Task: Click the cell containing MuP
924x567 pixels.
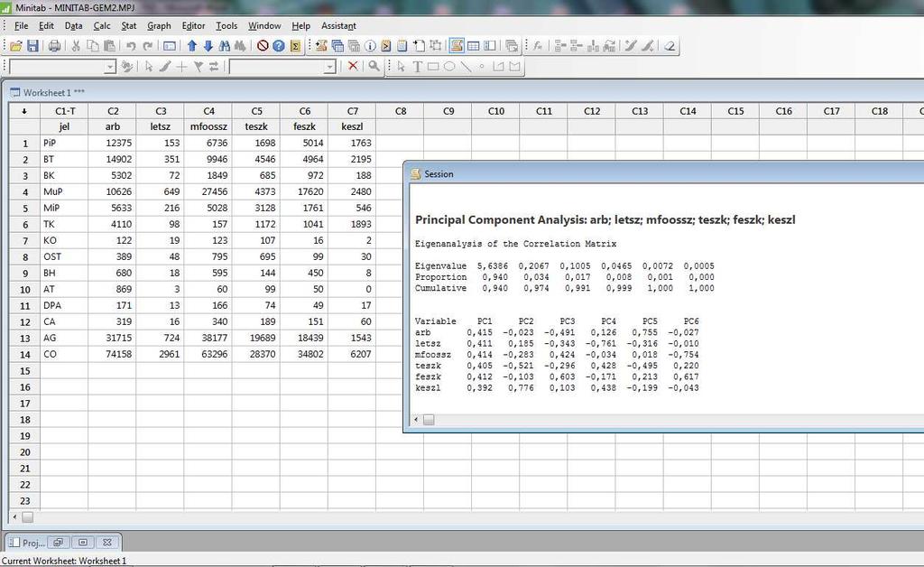Action: click(x=64, y=191)
